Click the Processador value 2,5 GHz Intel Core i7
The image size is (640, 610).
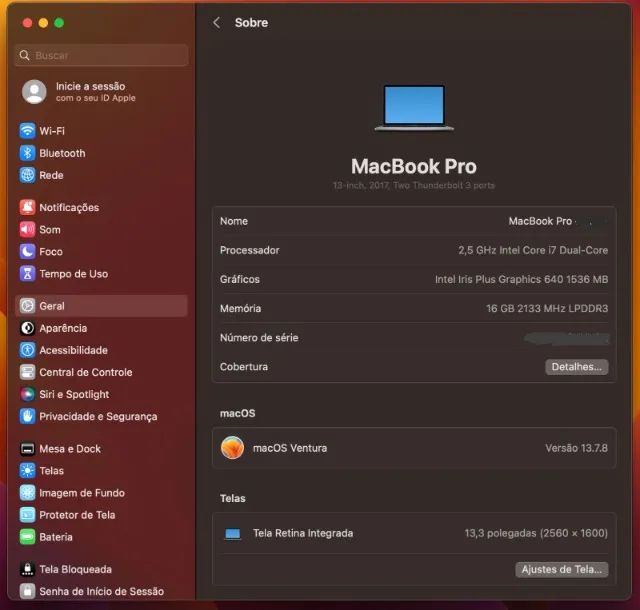pyautogui.click(x=533, y=250)
